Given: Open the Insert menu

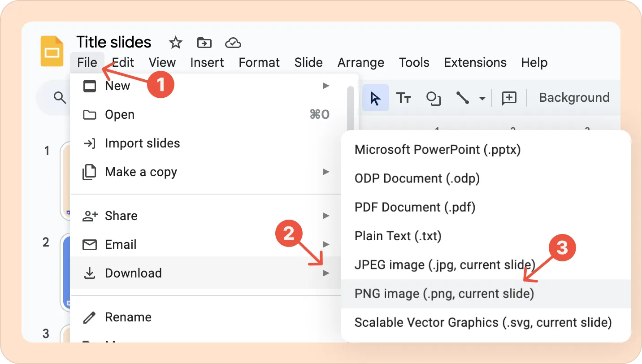Looking at the screenshot, I should [207, 62].
